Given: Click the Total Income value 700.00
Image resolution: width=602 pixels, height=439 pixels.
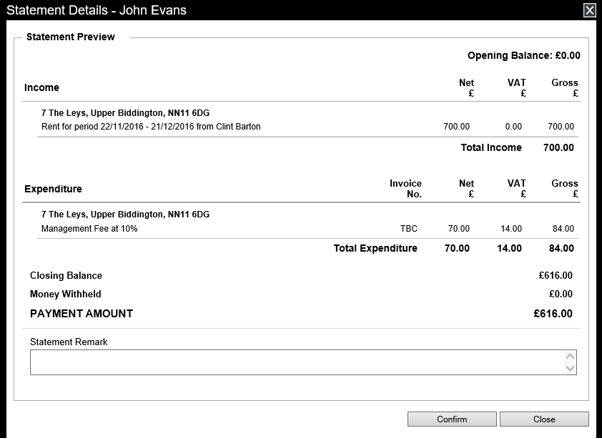Looking at the screenshot, I should click(559, 148).
